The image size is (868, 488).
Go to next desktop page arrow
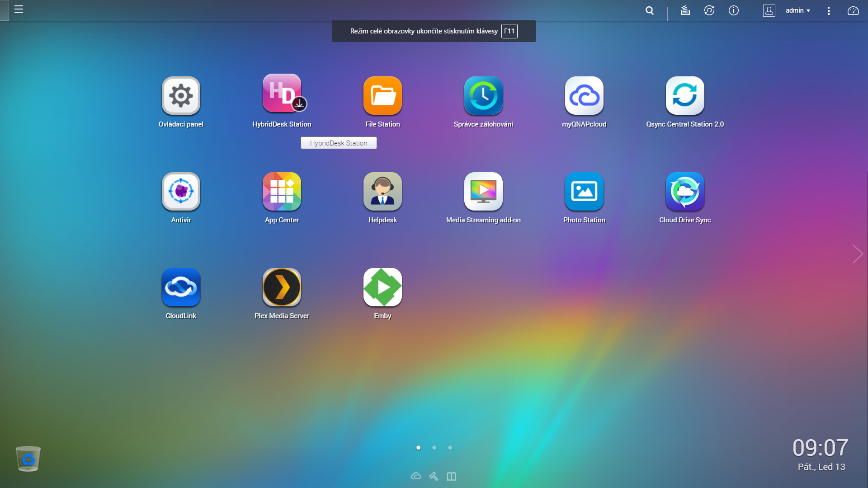click(x=857, y=254)
